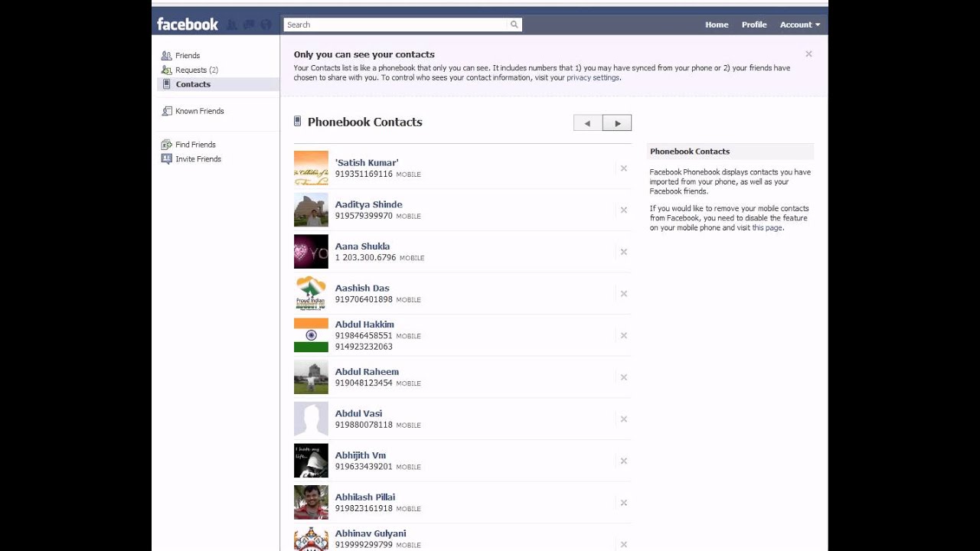Click the search magnifier icon

514,24
